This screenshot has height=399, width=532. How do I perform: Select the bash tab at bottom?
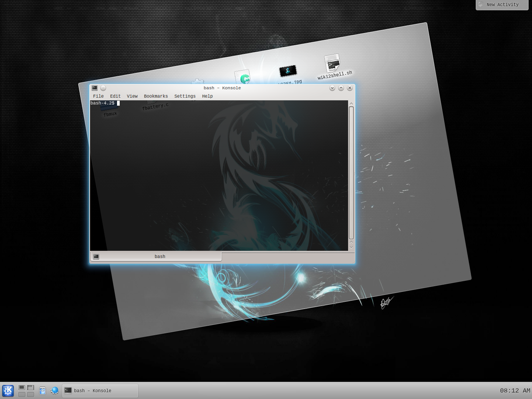(156, 256)
